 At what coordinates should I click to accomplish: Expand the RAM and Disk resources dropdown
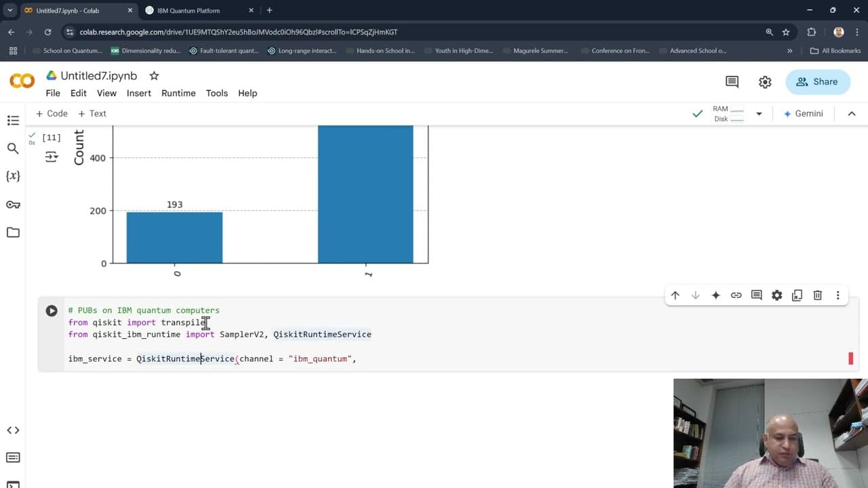pyautogui.click(x=759, y=113)
